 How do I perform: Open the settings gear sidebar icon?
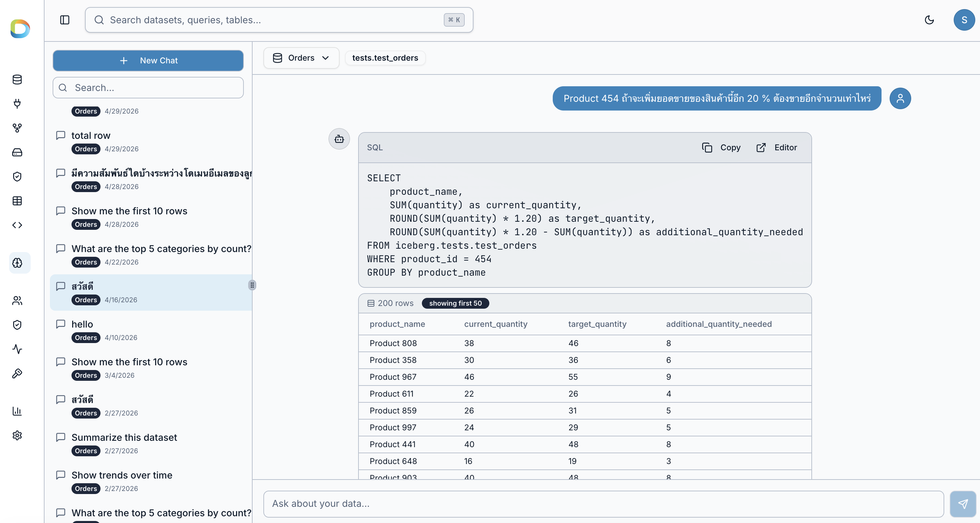click(x=17, y=435)
